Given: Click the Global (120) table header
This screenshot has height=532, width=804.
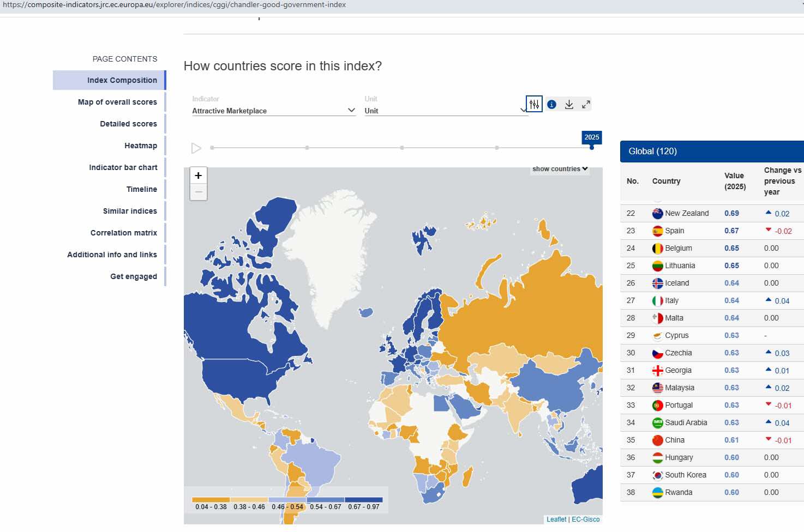Looking at the screenshot, I should click(x=652, y=152).
